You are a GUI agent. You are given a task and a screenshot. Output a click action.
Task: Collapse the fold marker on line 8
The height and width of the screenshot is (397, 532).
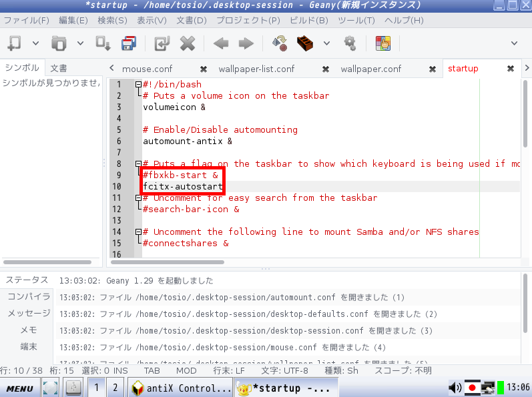click(x=138, y=163)
